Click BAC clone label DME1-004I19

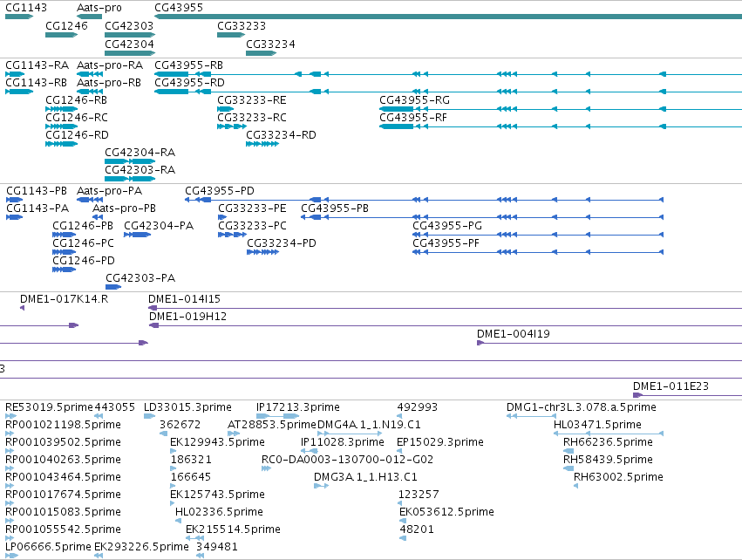coord(514,334)
